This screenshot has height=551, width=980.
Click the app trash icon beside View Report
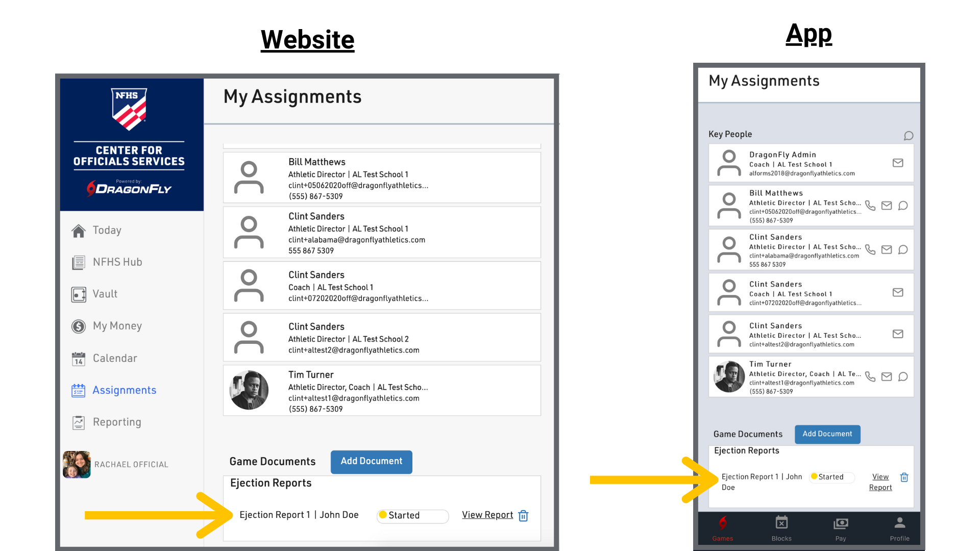904,477
